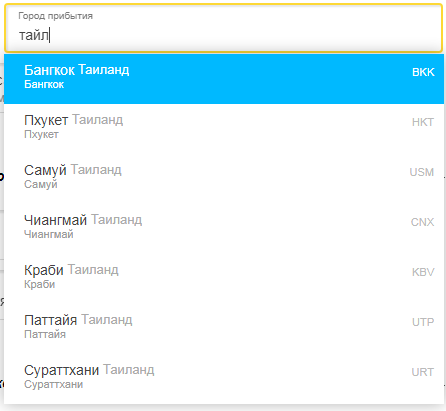
Task: Choose Пхукет Таиланд from the suggestions
Action: pos(224,129)
